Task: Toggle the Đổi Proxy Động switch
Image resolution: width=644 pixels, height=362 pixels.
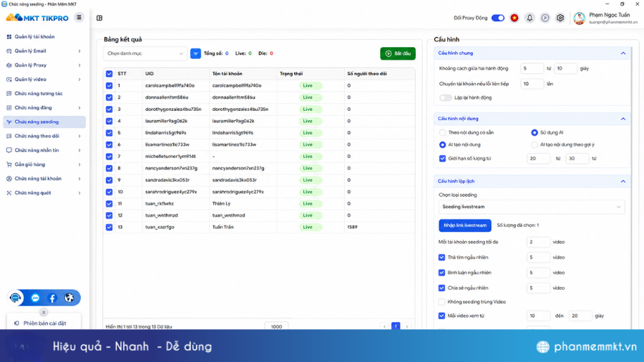Action: coord(498,18)
